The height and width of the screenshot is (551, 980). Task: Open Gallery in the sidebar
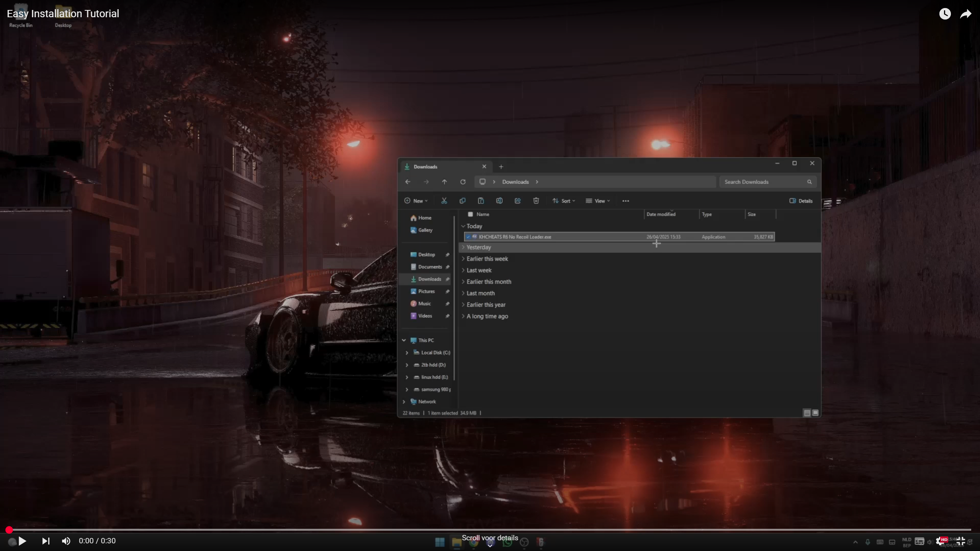tap(422, 230)
